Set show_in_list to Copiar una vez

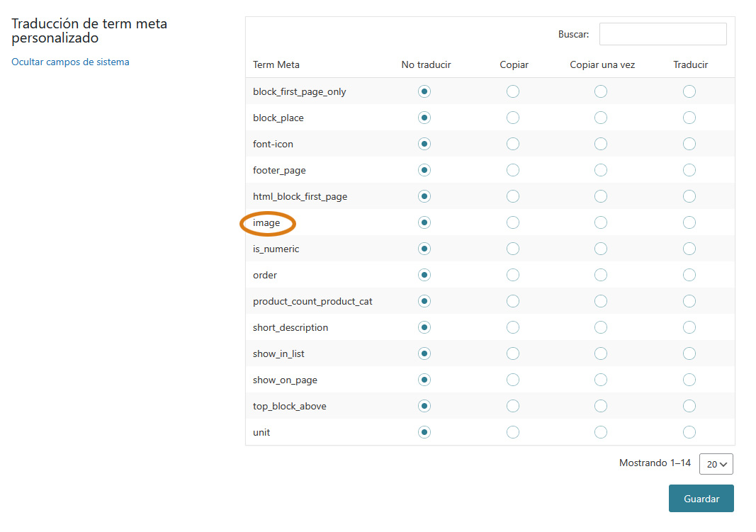(x=601, y=353)
